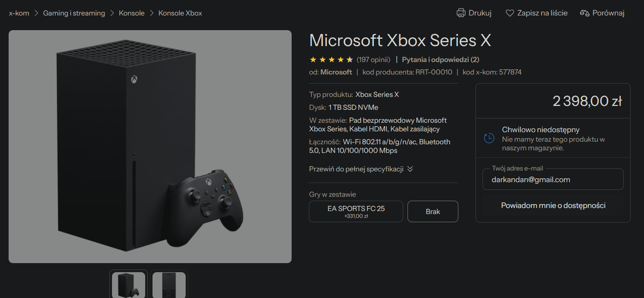Open the Konsole breadcrumb category
Screen dimensions: 644x298
click(132, 13)
